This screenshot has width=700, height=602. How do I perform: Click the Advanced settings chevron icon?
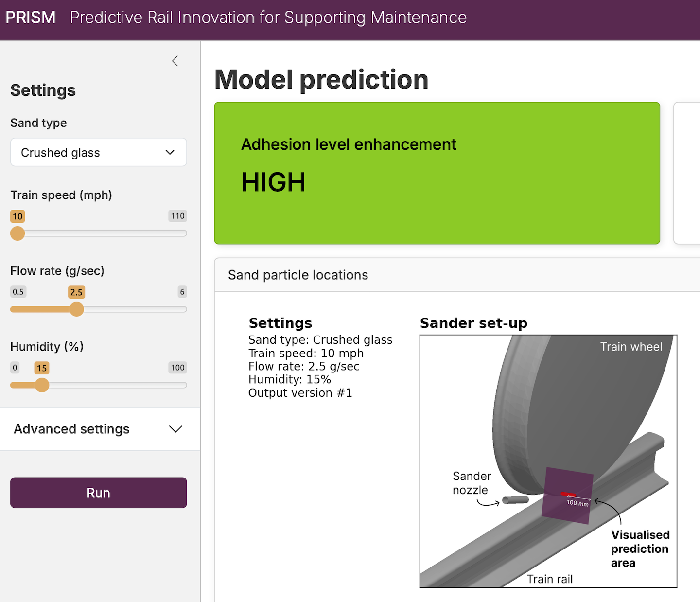pyautogui.click(x=175, y=429)
